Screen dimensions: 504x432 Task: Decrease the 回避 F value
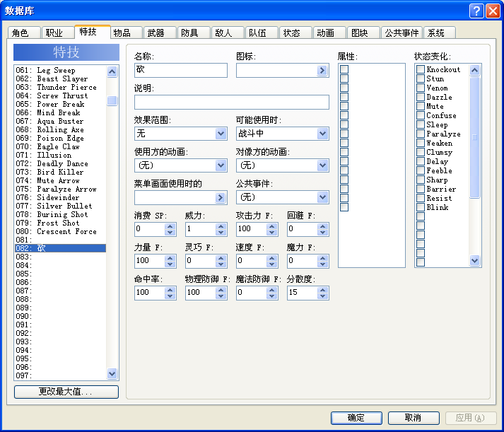tap(323, 233)
